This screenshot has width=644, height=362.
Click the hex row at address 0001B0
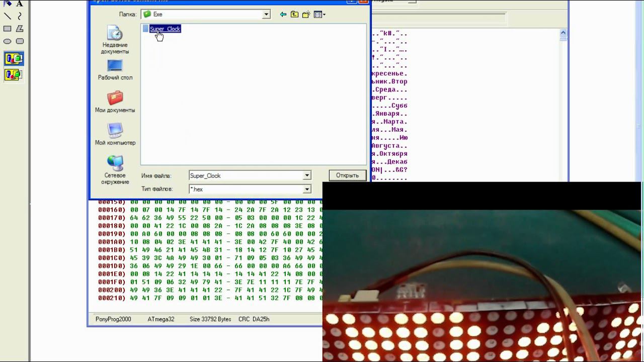(x=210, y=250)
